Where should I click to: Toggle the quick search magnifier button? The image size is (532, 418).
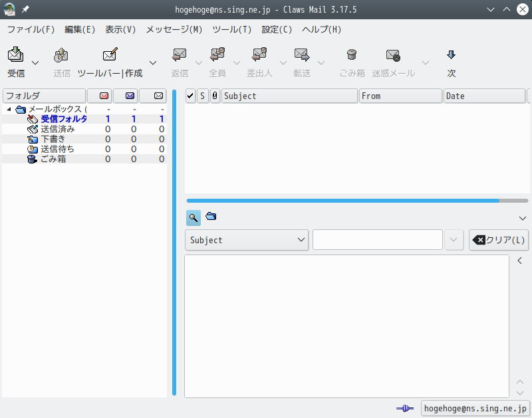pyautogui.click(x=194, y=218)
